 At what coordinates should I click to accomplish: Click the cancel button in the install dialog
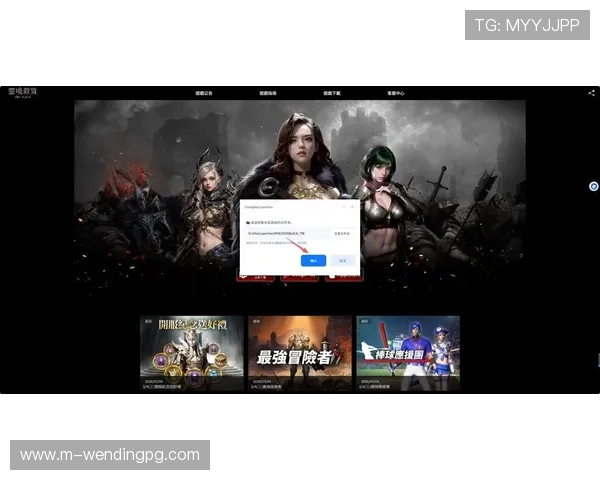pyautogui.click(x=343, y=259)
